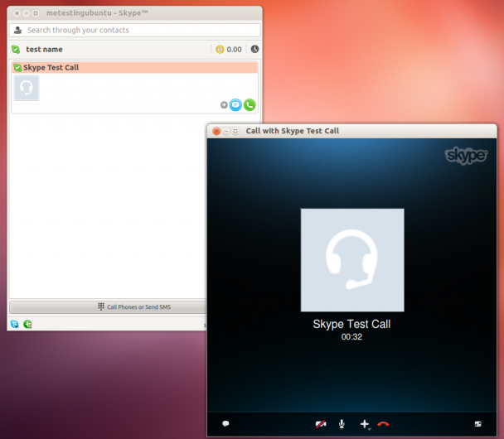Open the status icon next to test name
This screenshot has height=439, width=504.
click(16, 50)
